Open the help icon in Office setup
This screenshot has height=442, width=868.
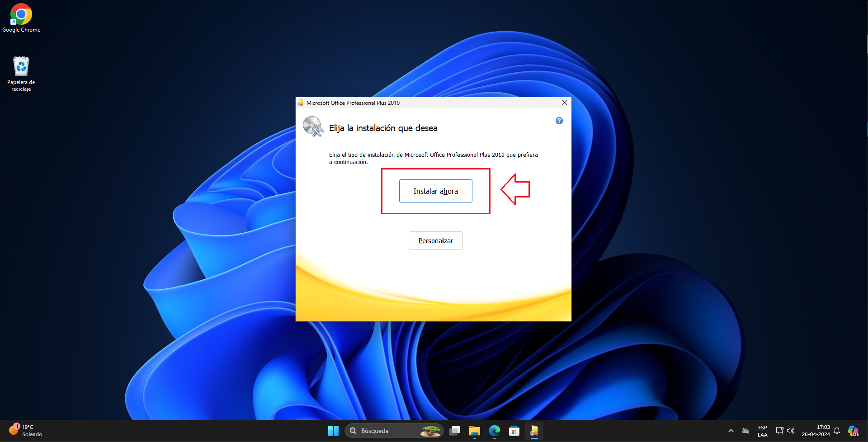point(559,121)
